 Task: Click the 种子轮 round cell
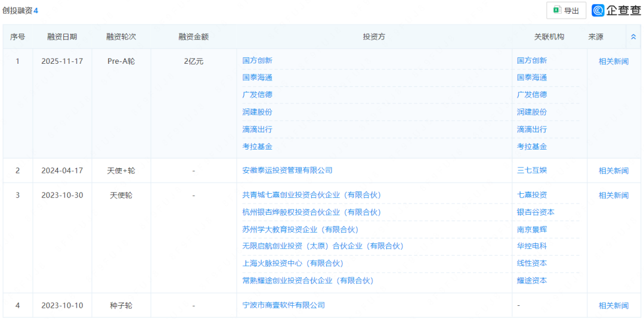pos(121,305)
